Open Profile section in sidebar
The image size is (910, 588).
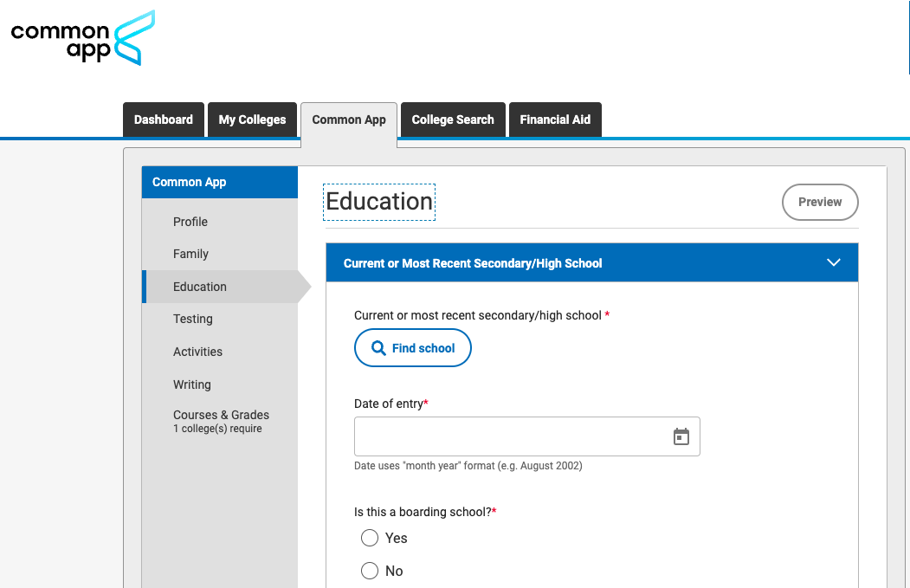tap(190, 222)
